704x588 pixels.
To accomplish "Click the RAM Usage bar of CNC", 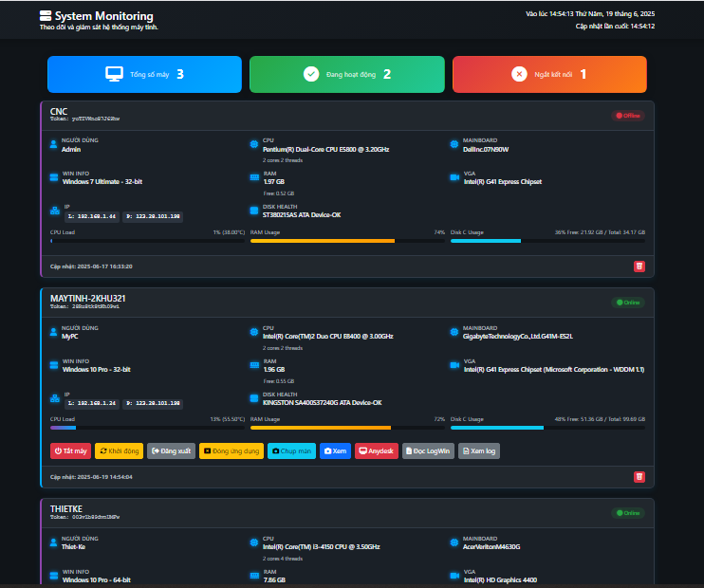I will coord(347,241).
